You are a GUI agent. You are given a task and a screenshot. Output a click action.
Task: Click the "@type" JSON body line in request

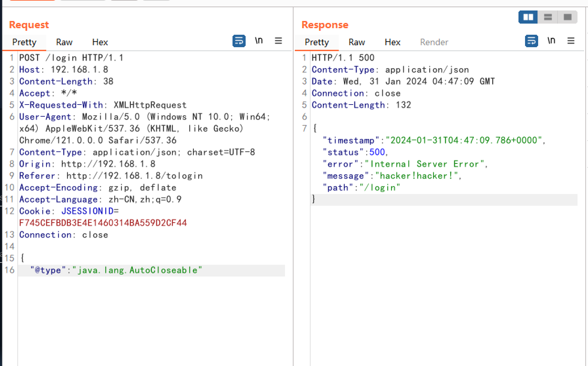(x=116, y=270)
